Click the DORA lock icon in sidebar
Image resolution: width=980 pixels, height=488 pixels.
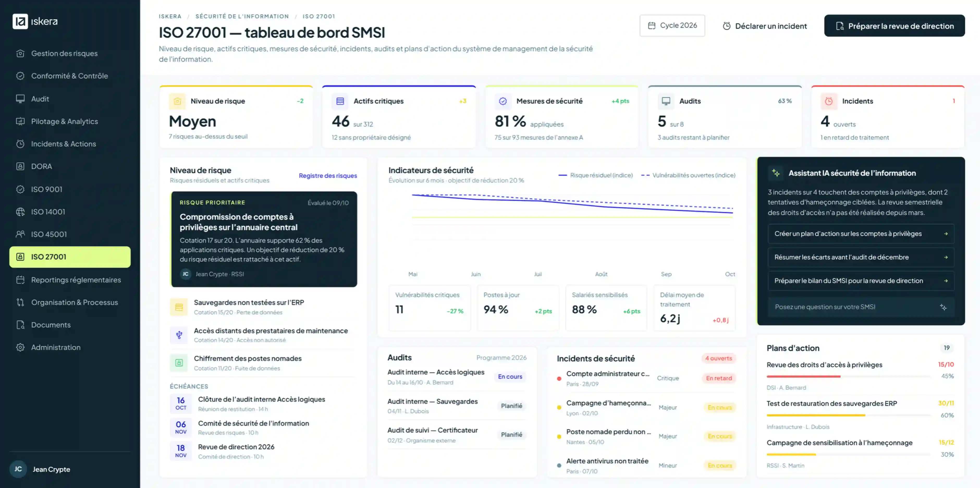pos(20,167)
